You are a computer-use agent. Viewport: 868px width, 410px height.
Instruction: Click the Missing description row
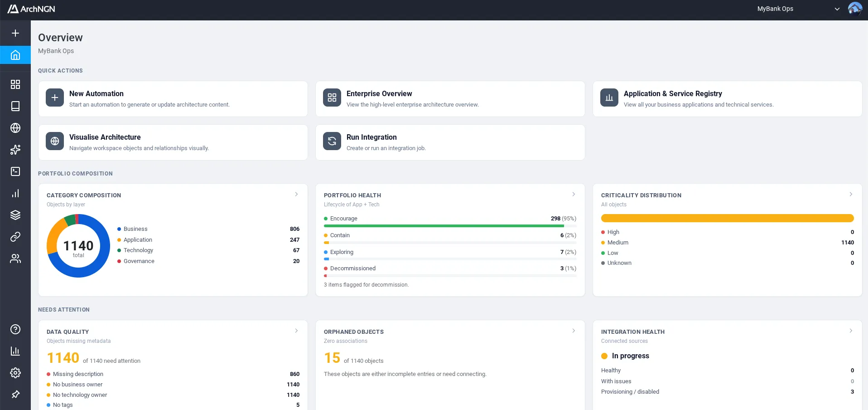173,374
